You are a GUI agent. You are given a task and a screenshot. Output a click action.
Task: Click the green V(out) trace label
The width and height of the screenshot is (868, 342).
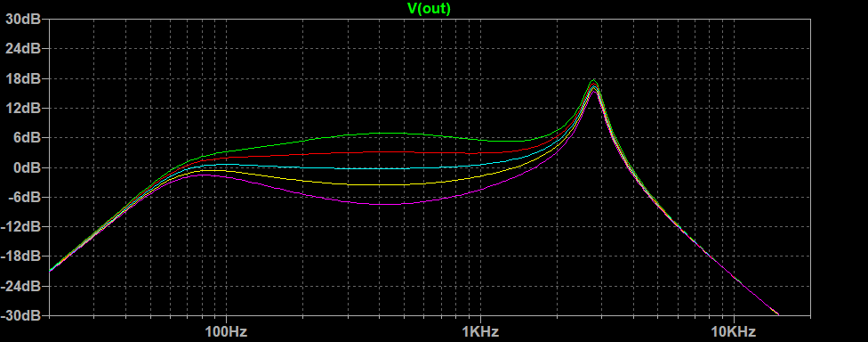pos(429,8)
